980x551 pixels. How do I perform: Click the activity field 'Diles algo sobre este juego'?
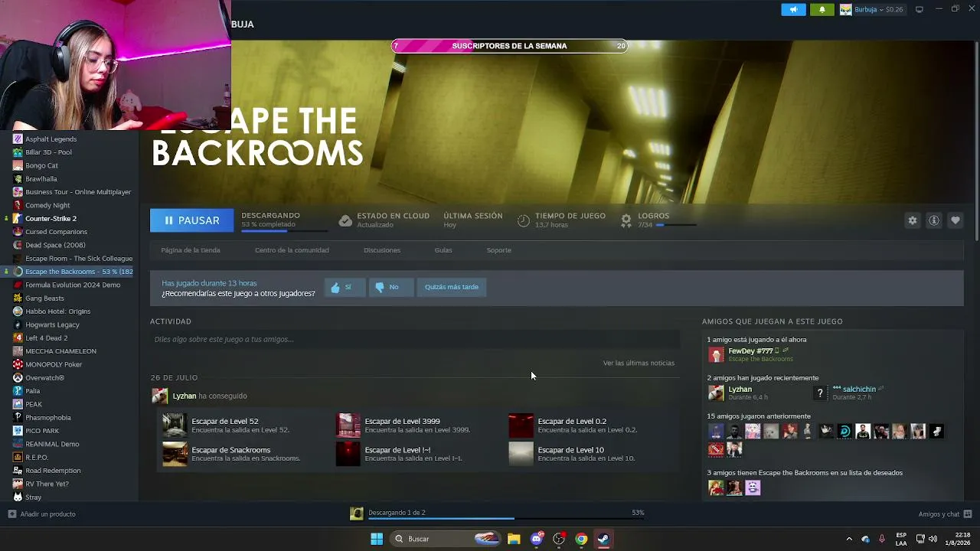pos(415,339)
